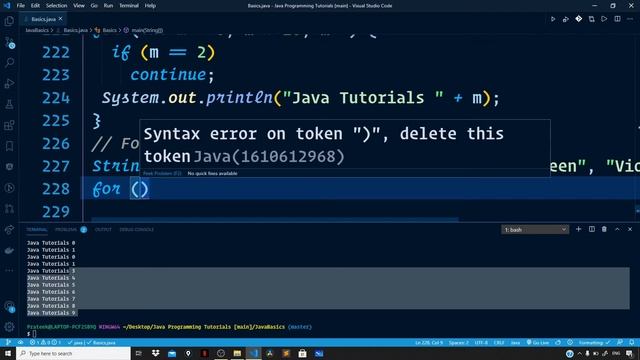The width and height of the screenshot is (640, 360).
Task: Open the Go menu
Action: (x=94, y=6)
